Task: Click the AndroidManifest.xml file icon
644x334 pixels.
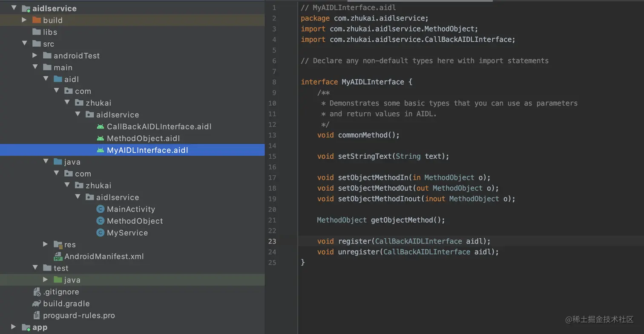Action: [58, 257]
